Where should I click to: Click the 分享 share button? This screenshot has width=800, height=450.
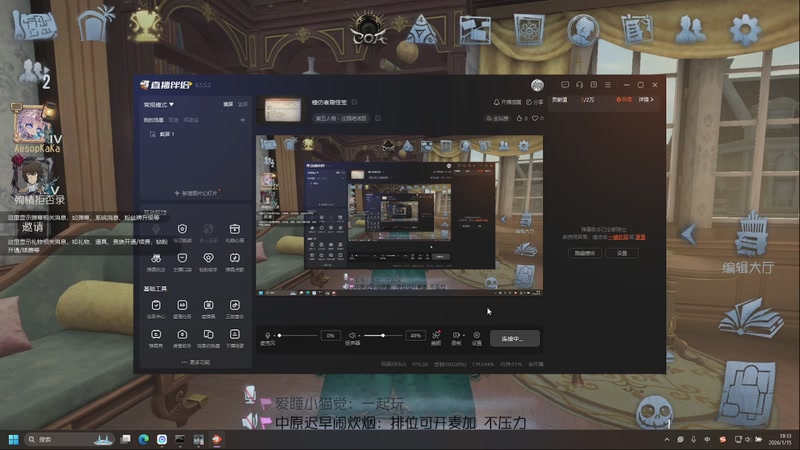pyautogui.click(x=535, y=102)
